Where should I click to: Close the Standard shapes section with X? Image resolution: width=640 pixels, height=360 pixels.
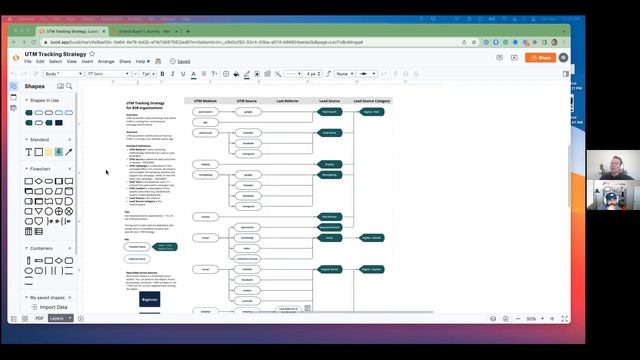(69, 140)
